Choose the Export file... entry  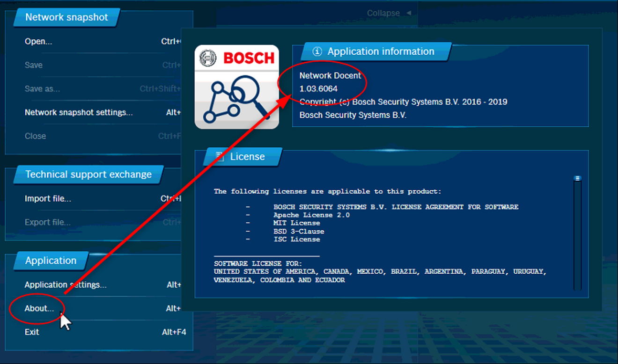(x=48, y=222)
